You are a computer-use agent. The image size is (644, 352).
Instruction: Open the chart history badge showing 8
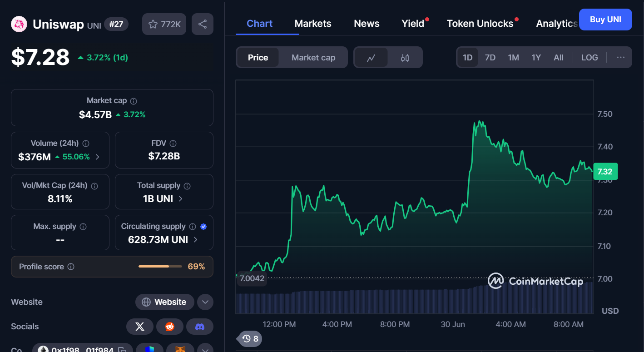point(250,339)
